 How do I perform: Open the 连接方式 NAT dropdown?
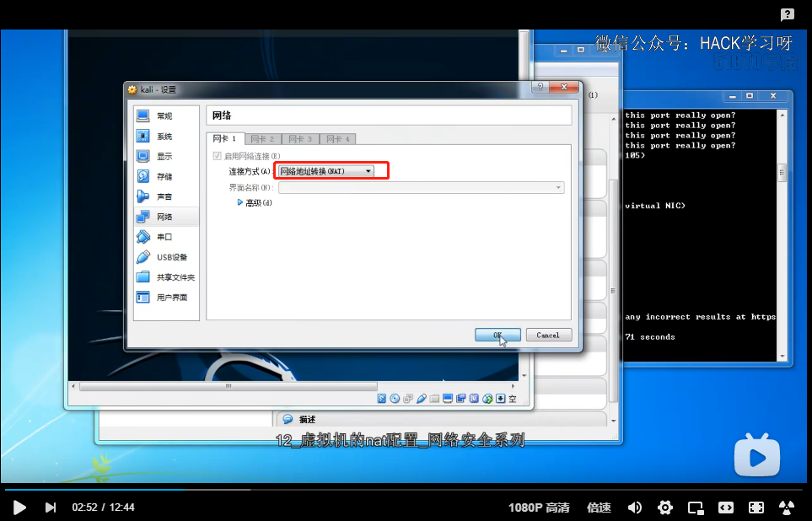click(x=325, y=171)
